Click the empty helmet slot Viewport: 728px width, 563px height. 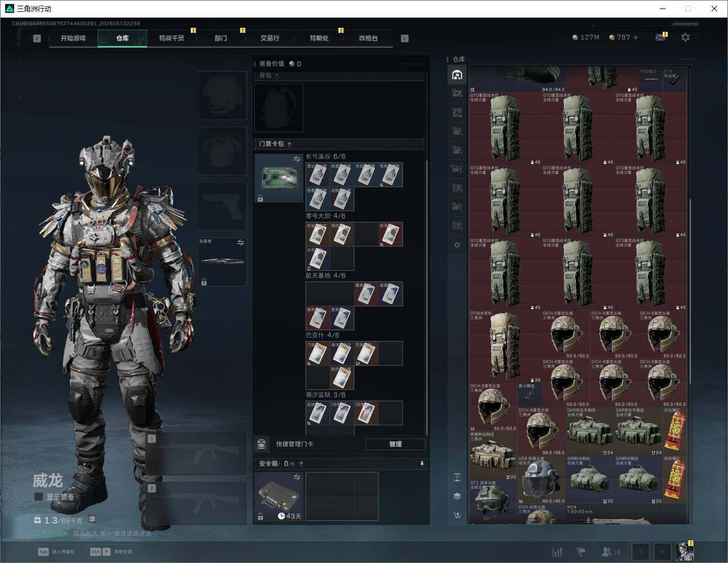(223, 95)
